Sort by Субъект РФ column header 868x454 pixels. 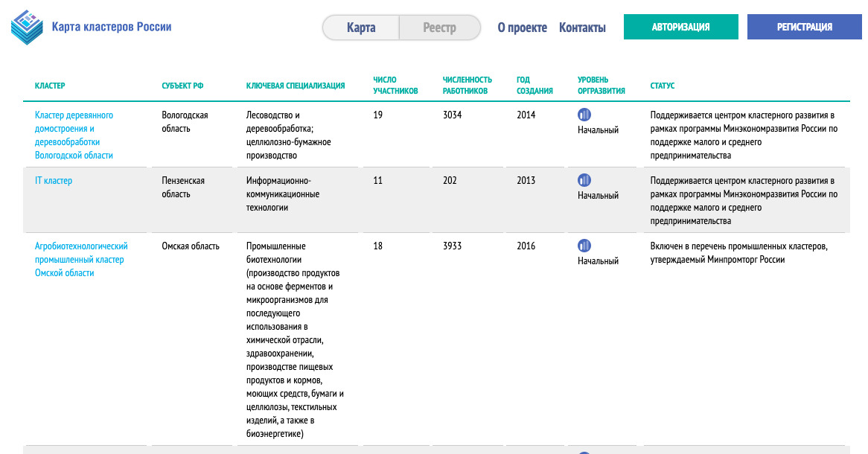182,86
